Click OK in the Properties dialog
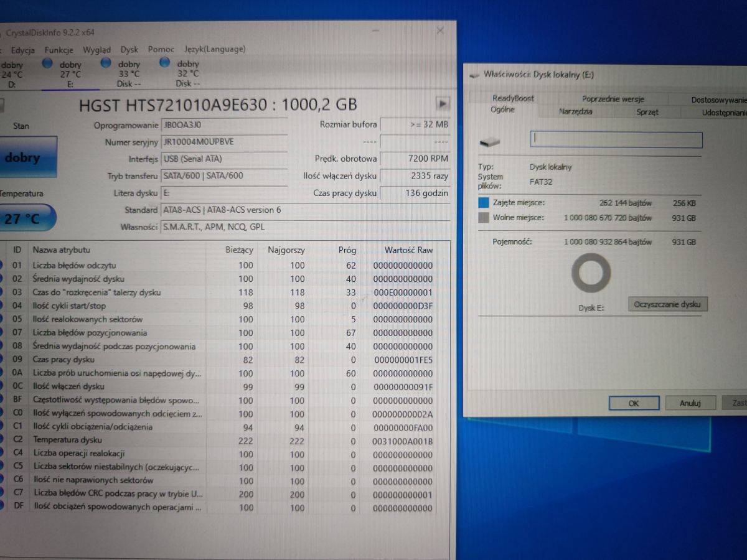The image size is (747, 560). [634, 403]
